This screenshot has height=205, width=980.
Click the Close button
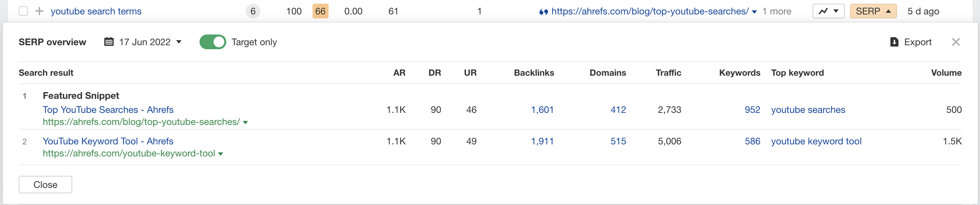45,185
